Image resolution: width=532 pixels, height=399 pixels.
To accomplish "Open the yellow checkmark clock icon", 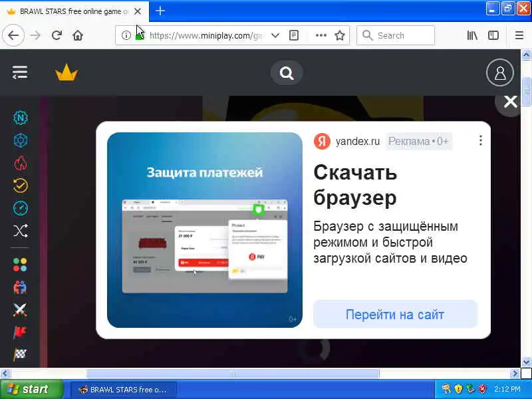I will pos(21,186).
